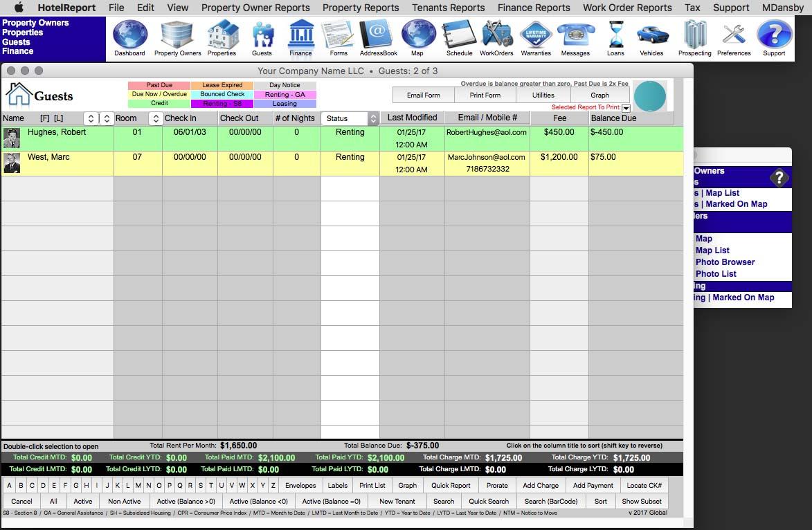Click Marc West's photo thumbnail
Screen dimensions: 812x530
click(x=11, y=163)
